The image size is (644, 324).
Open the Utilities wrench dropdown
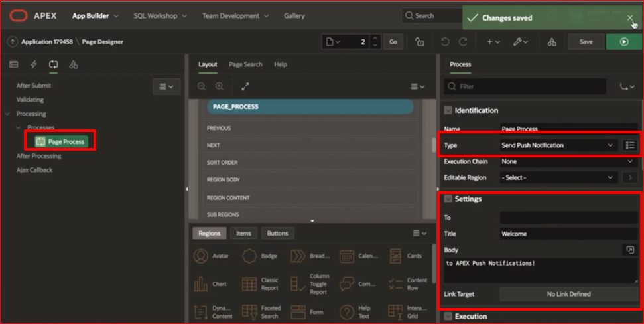pyautogui.click(x=521, y=42)
